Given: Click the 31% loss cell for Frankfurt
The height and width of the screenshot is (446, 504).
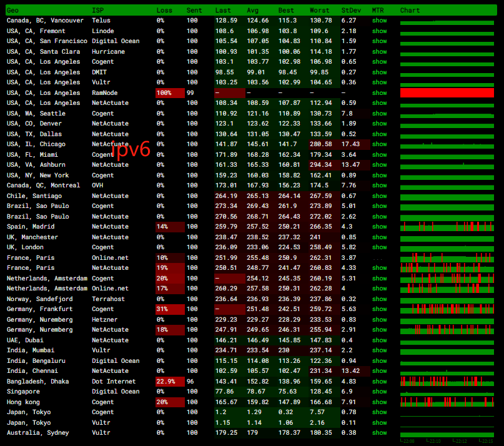Looking at the screenshot, I should click(170, 309).
